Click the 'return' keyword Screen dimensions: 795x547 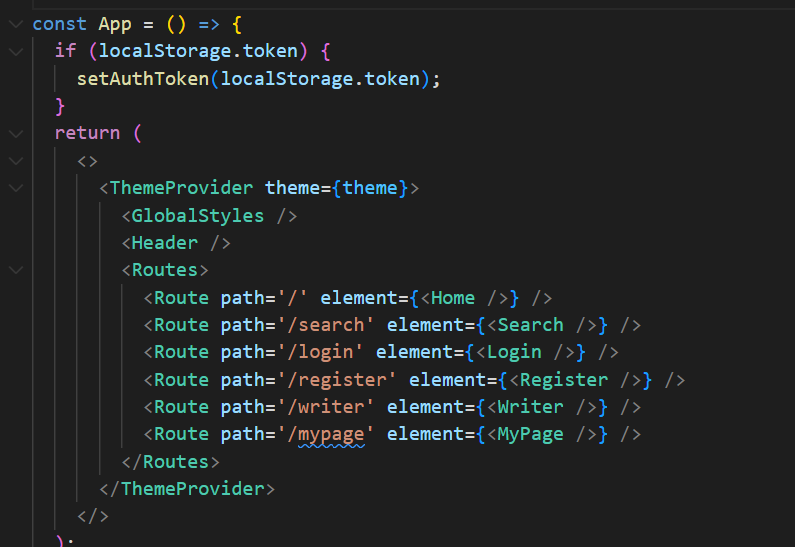(x=87, y=133)
